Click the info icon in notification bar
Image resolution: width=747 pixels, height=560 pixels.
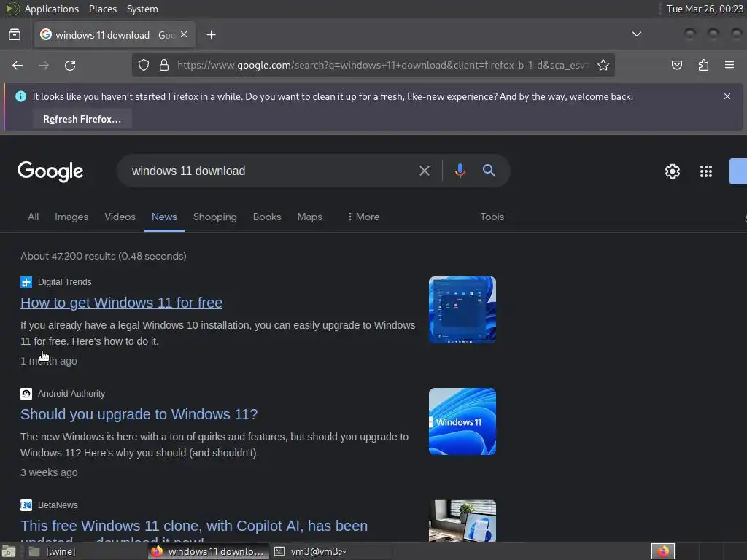[21, 96]
